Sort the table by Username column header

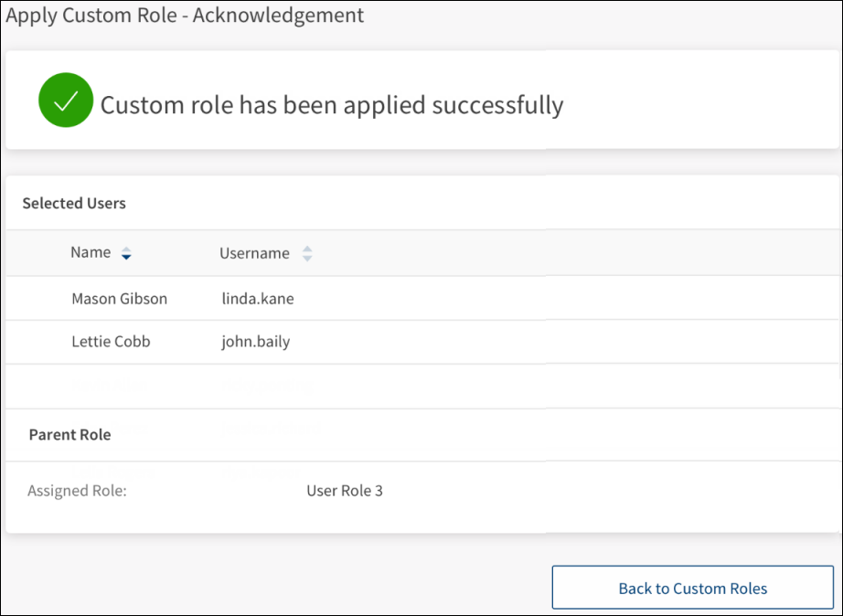click(x=254, y=254)
